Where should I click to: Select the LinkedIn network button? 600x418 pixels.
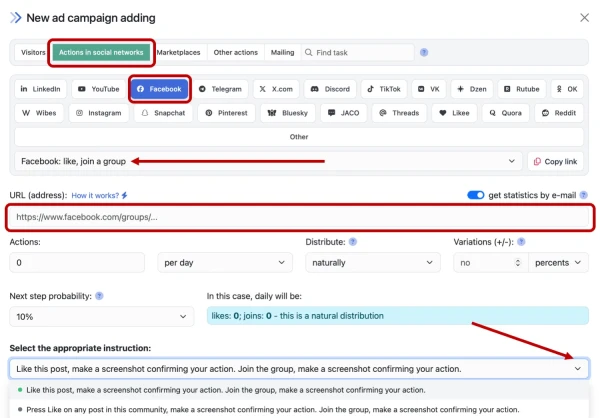41,89
